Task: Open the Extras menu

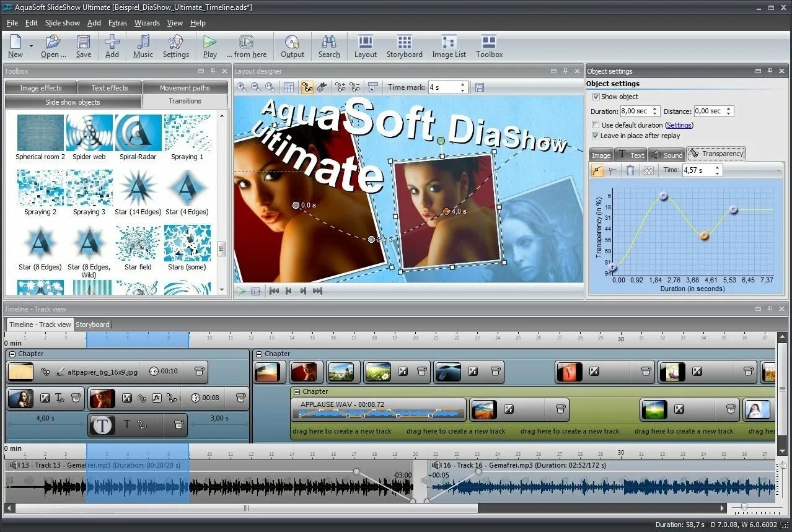Action: (117, 23)
